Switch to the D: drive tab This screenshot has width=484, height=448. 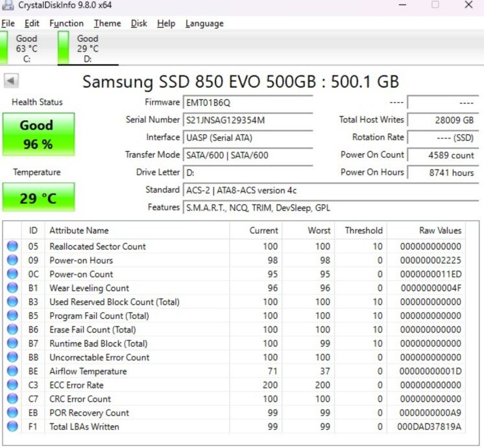[x=88, y=48]
